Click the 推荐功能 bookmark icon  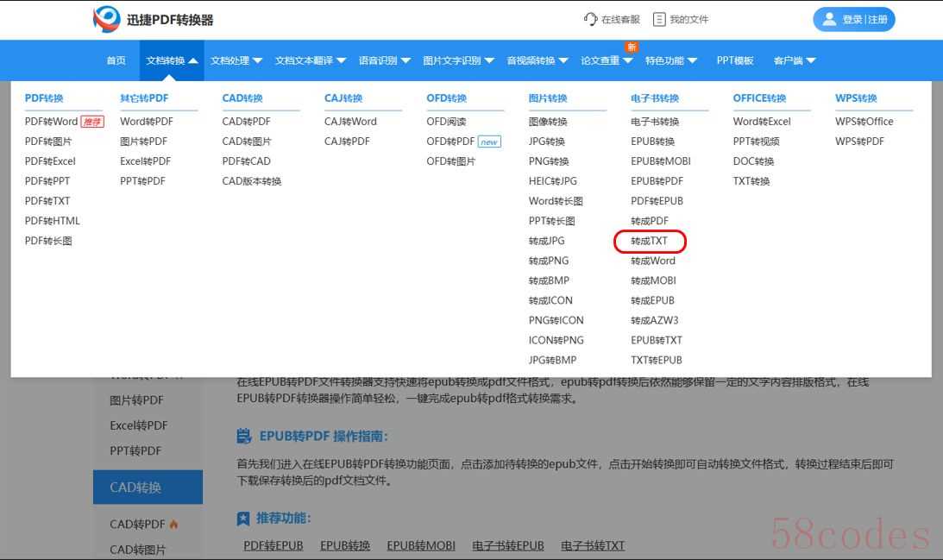tap(243, 519)
